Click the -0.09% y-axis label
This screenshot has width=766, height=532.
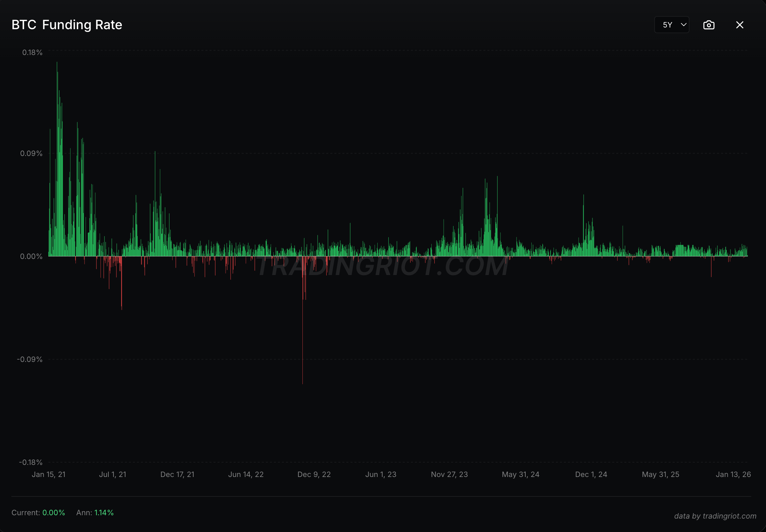(30, 360)
